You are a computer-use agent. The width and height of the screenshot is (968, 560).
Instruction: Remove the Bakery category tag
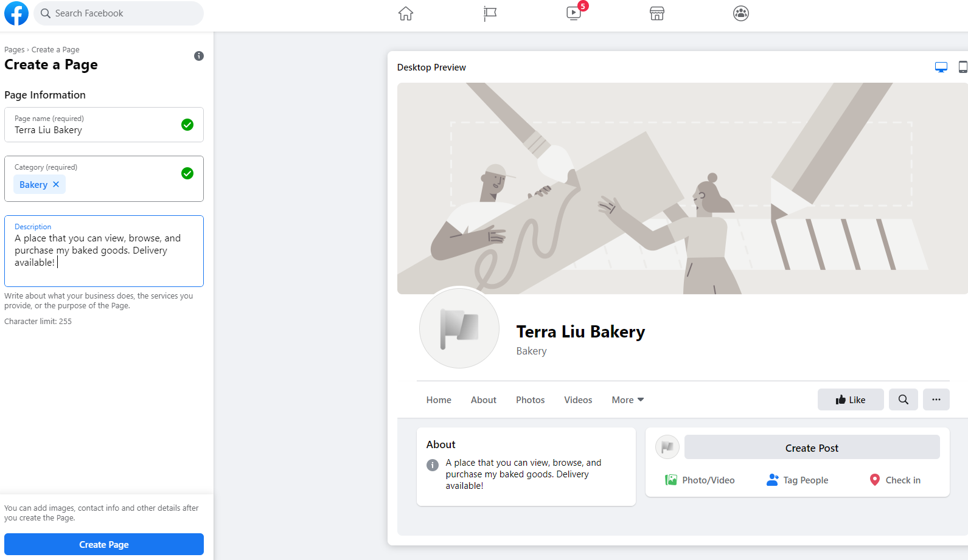coord(56,184)
